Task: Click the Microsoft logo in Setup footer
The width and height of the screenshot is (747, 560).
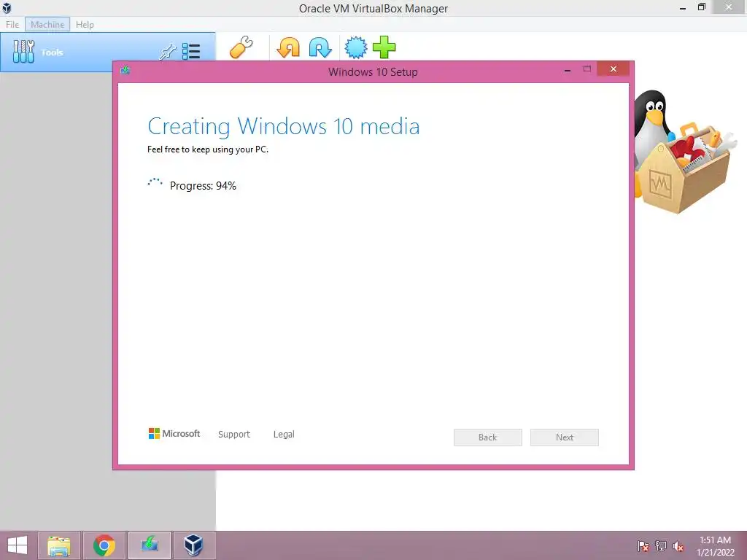Action: coord(174,433)
